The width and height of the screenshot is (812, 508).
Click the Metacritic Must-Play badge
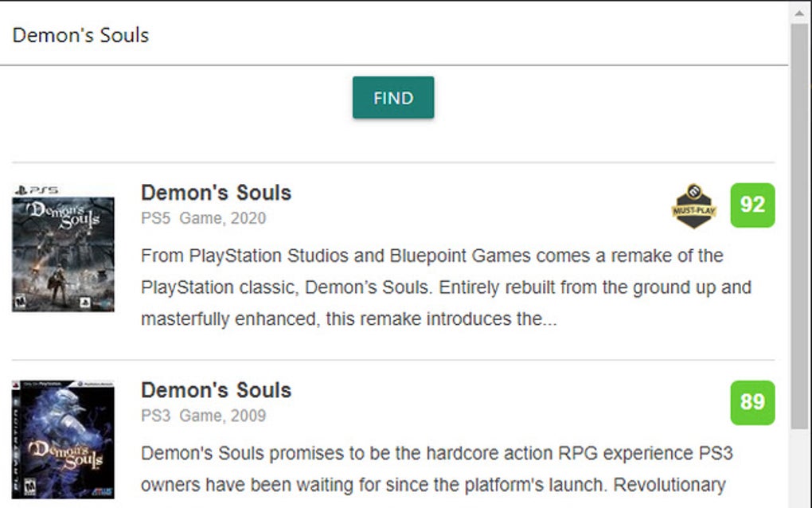pos(693,205)
